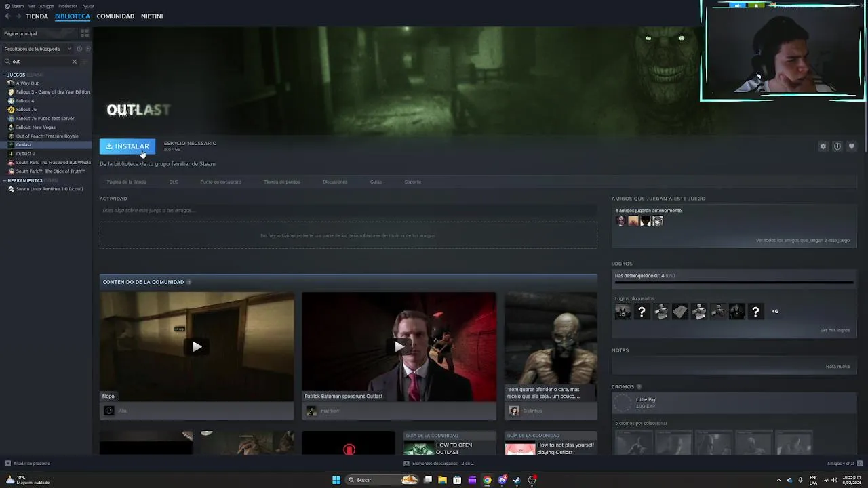Open How to not piss yourself guide

click(x=551, y=443)
